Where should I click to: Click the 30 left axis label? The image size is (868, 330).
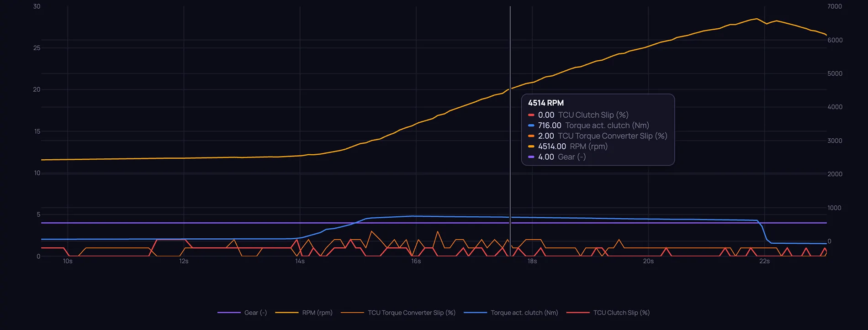tap(37, 6)
